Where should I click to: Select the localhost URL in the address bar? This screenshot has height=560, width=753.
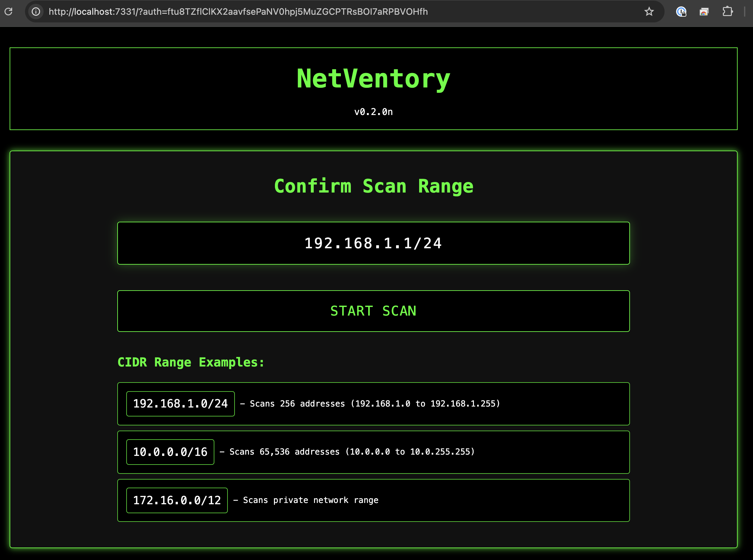[x=238, y=12]
